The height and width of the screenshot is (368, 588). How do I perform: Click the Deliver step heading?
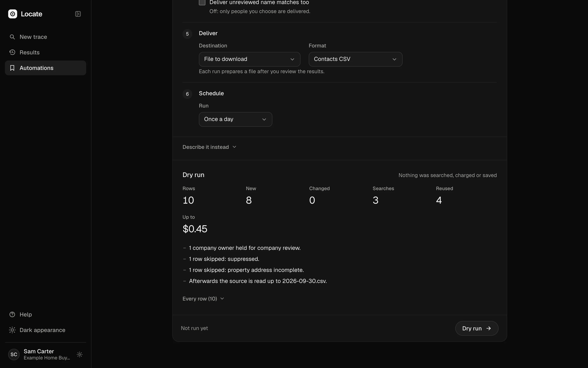coord(208,33)
